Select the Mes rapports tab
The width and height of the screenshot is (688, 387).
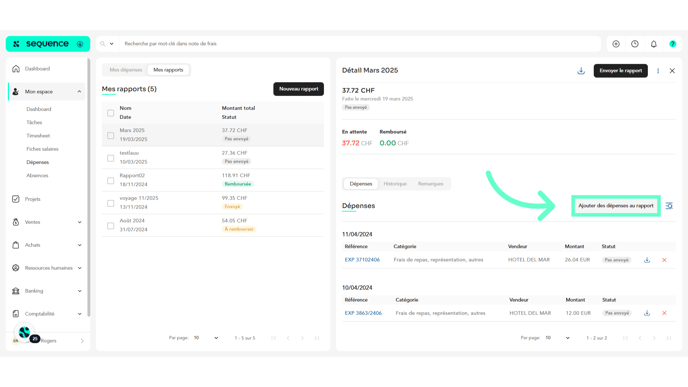tap(168, 70)
